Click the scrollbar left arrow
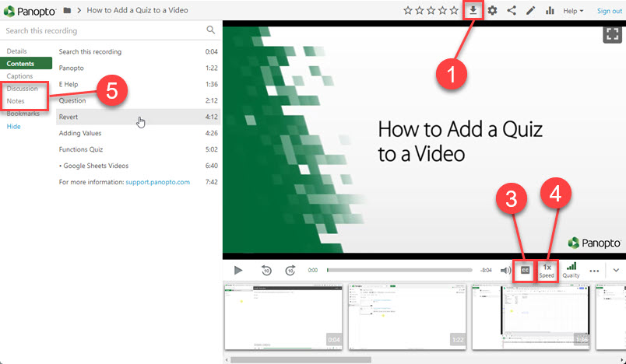 (227, 360)
